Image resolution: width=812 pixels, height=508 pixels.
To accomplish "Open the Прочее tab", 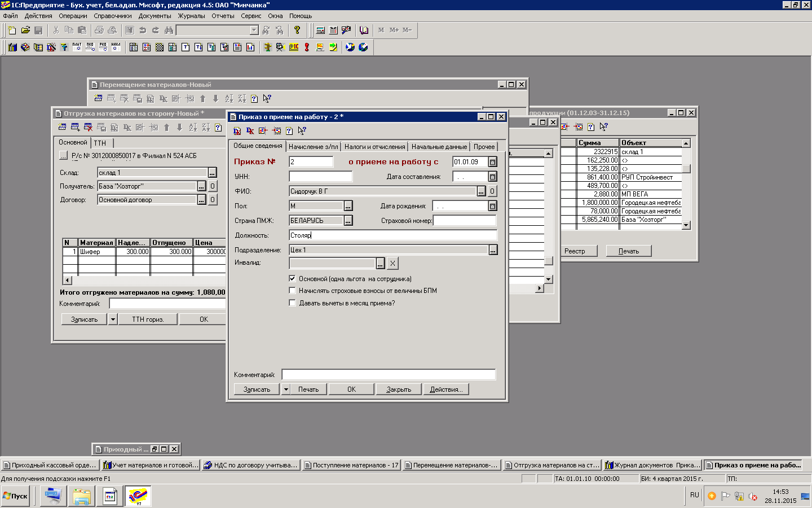I will click(x=484, y=147).
